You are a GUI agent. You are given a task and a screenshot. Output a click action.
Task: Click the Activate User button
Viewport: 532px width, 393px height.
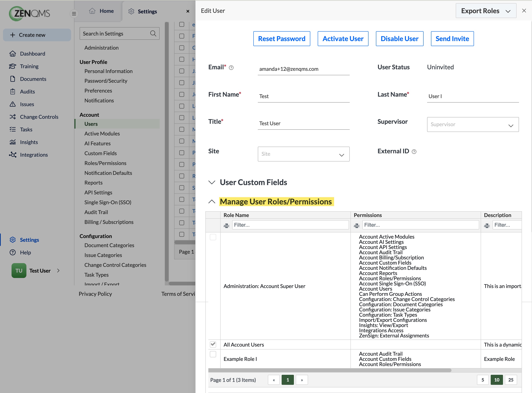[x=343, y=38]
